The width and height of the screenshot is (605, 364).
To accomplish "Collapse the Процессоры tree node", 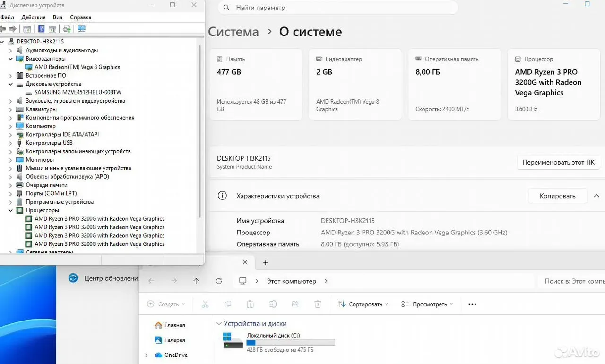I will [11, 210].
